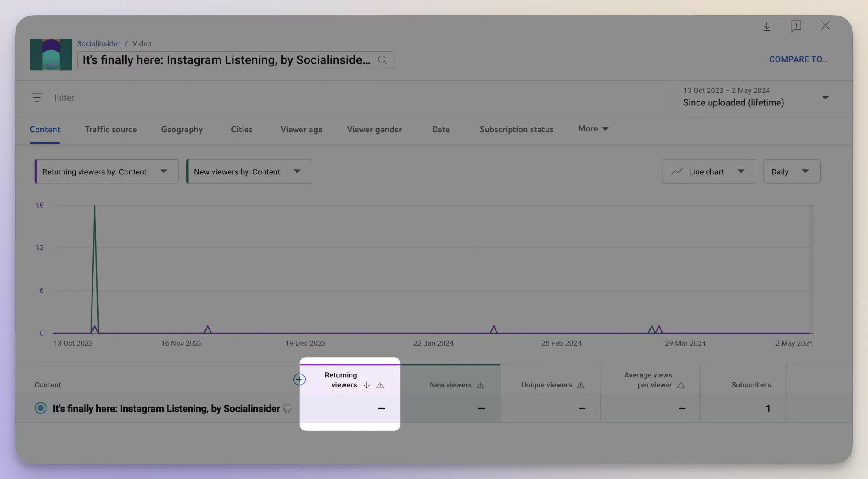
Task: Click the headphones icon after video title
Action: click(287, 409)
